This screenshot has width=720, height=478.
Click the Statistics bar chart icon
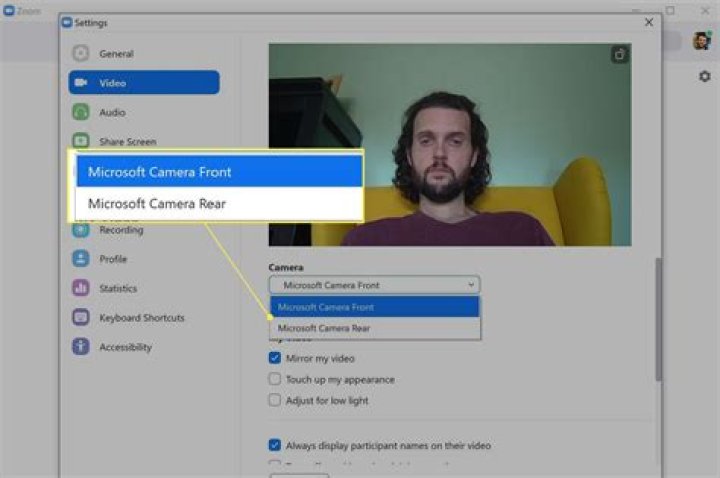81,288
